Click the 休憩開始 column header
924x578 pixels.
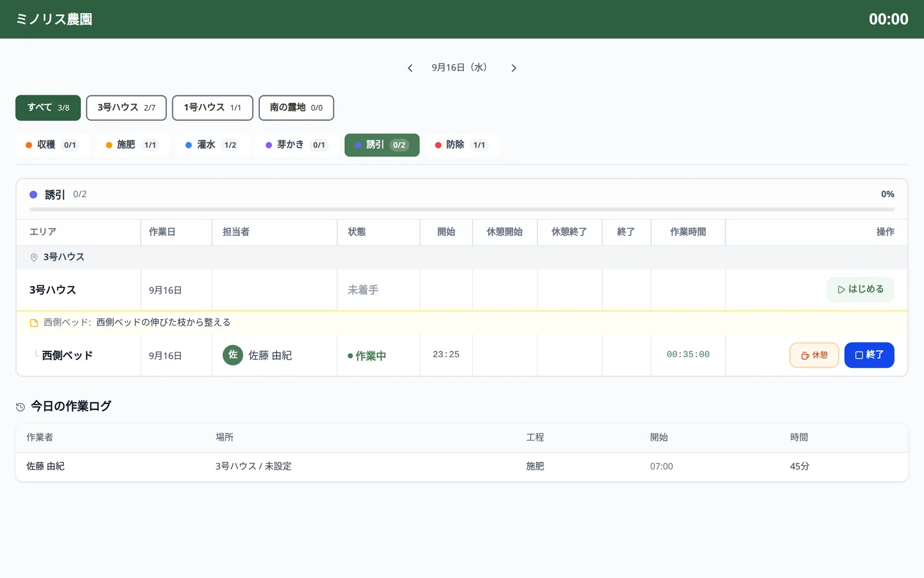click(505, 232)
